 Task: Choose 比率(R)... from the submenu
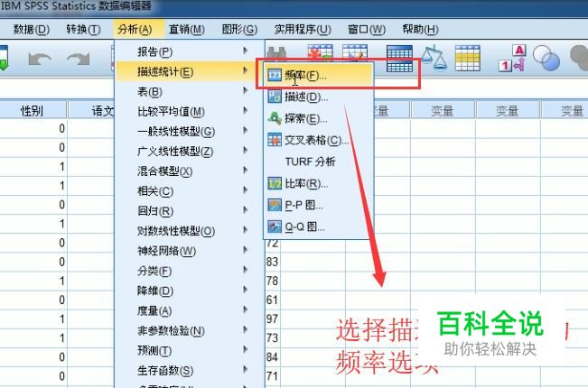[319, 183]
